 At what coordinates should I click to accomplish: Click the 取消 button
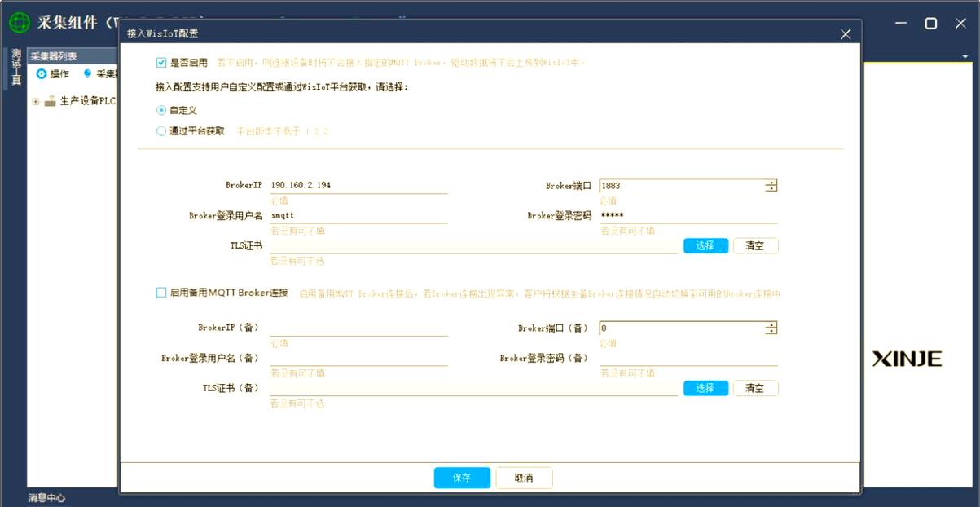click(524, 478)
